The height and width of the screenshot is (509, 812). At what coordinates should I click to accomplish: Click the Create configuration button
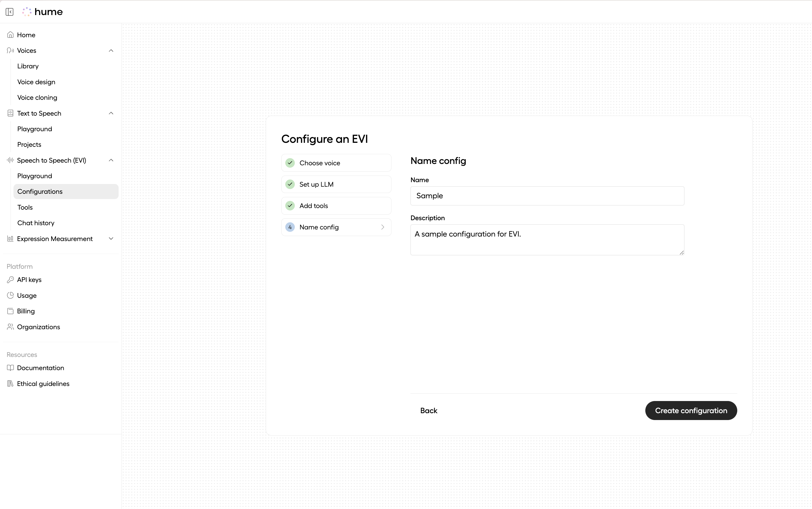[691, 410]
